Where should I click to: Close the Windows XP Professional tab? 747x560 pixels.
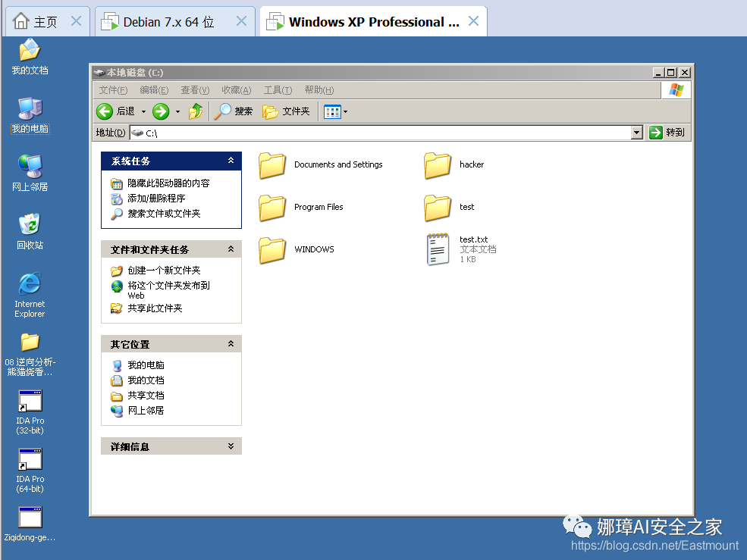tap(473, 21)
